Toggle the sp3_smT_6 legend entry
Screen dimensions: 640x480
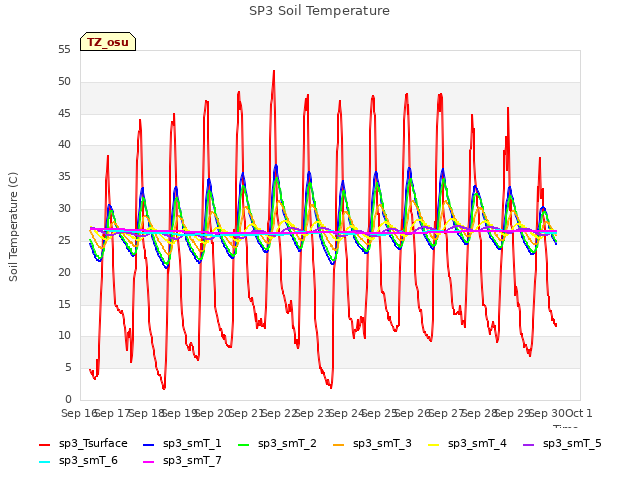click(x=78, y=460)
